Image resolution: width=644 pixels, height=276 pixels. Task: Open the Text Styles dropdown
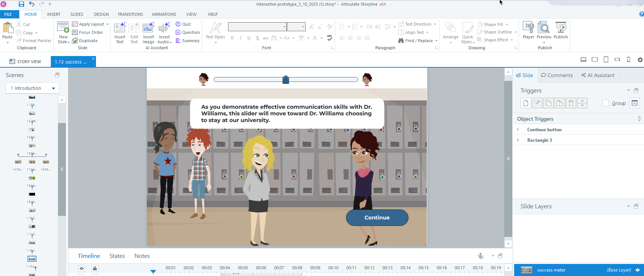point(215,33)
